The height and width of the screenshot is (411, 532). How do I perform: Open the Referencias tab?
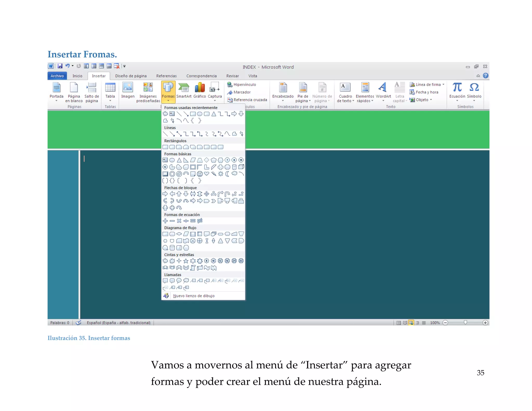click(166, 76)
